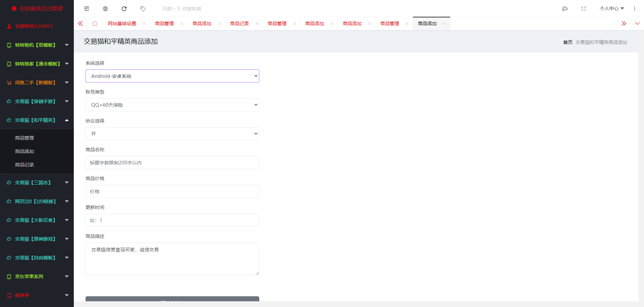Open 商品记录 submenu item
644x307 pixels.
[24, 165]
